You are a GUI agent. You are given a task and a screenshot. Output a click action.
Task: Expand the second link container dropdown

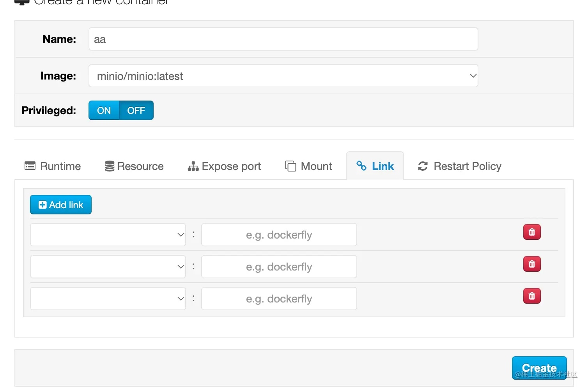(x=108, y=267)
